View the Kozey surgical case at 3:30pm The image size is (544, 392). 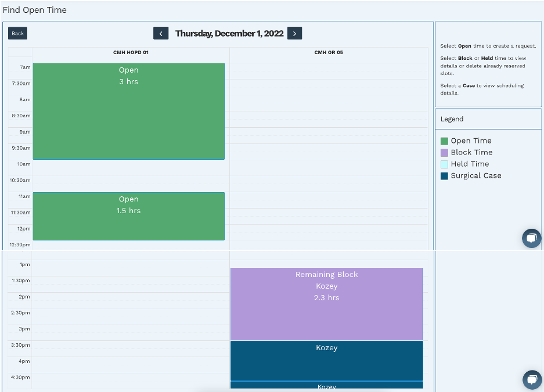coord(327,361)
